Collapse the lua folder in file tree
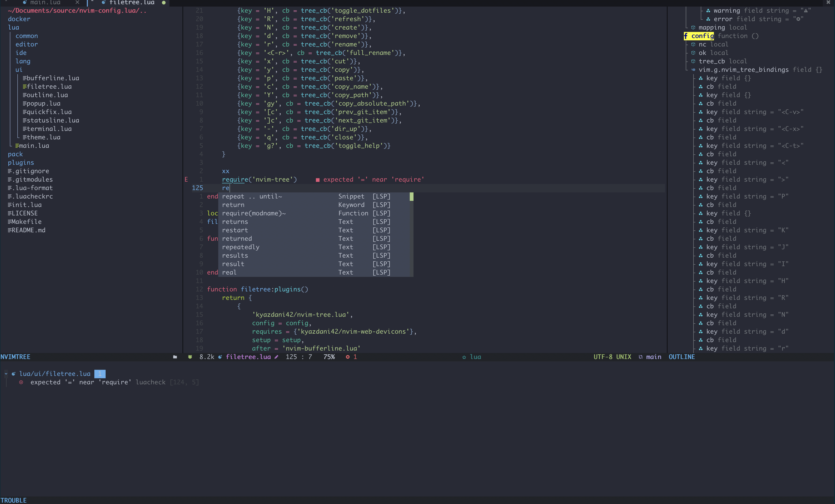Viewport: 835px width, 504px height. pos(14,27)
